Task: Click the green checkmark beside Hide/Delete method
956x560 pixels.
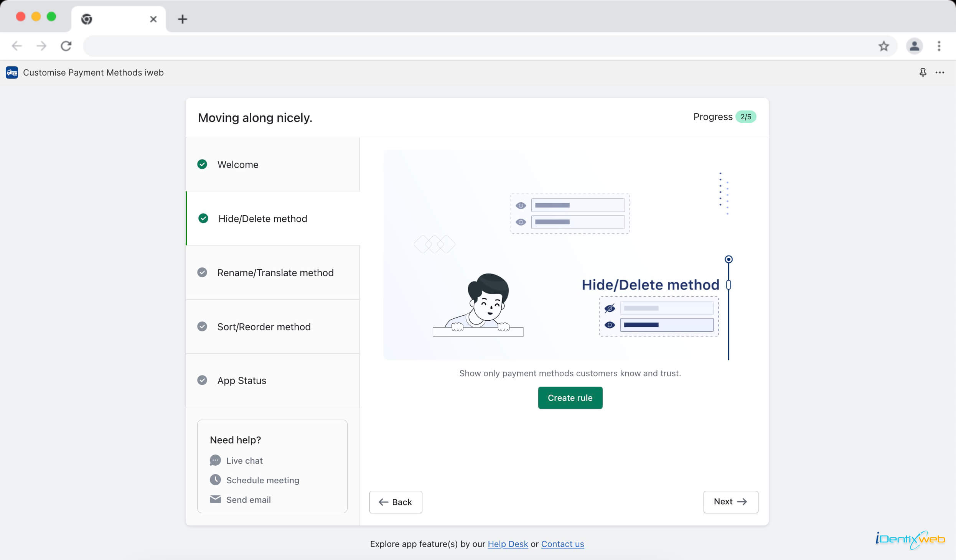Action: (x=203, y=218)
